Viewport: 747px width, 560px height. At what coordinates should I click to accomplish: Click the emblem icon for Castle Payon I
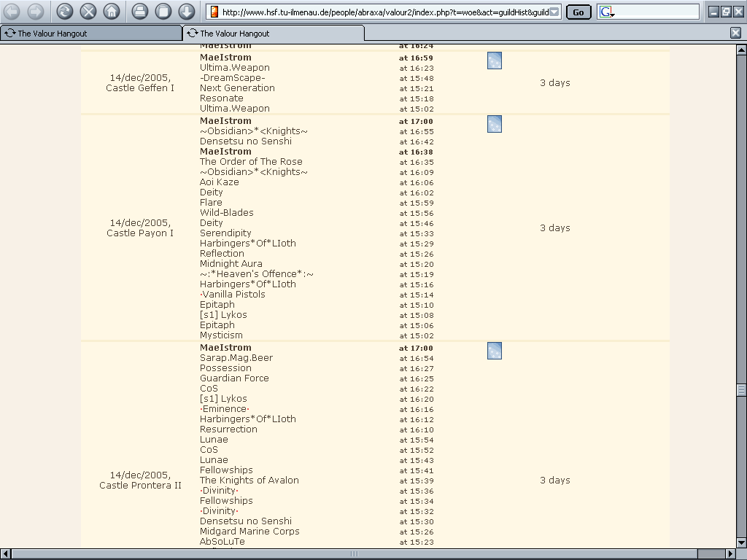coord(495,124)
